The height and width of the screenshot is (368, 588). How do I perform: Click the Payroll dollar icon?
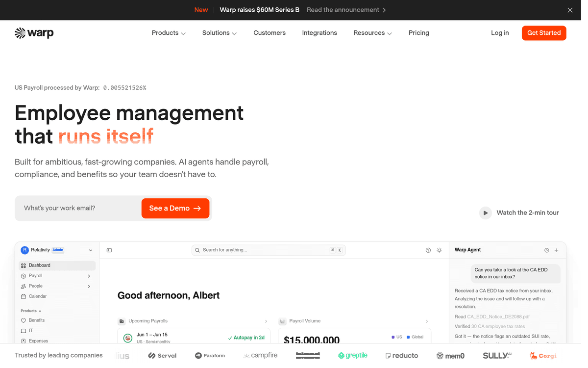click(24, 276)
